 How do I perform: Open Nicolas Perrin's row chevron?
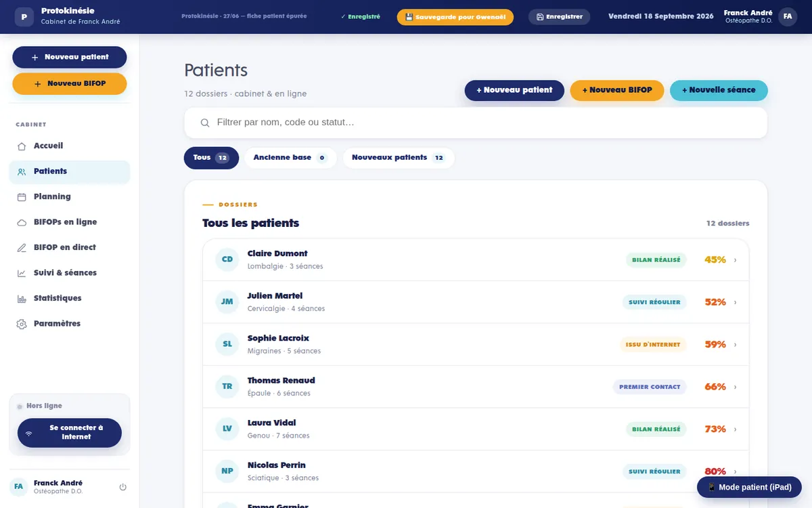click(x=735, y=471)
